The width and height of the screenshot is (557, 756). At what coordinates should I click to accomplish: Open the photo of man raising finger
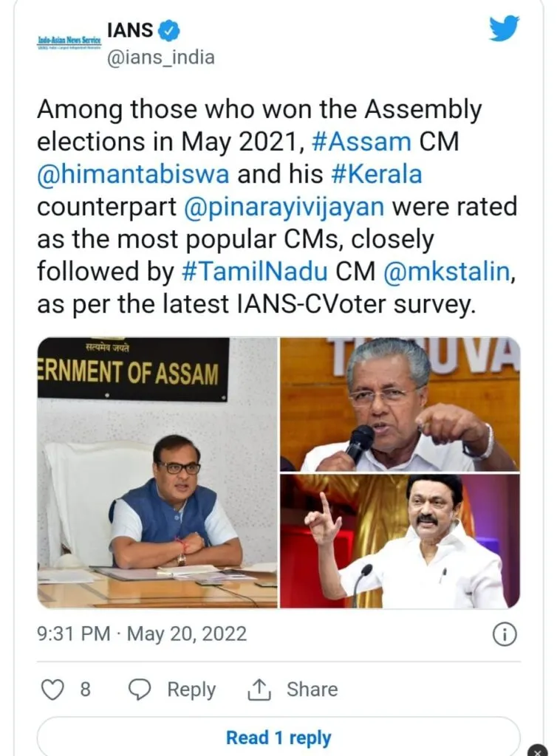click(400, 541)
